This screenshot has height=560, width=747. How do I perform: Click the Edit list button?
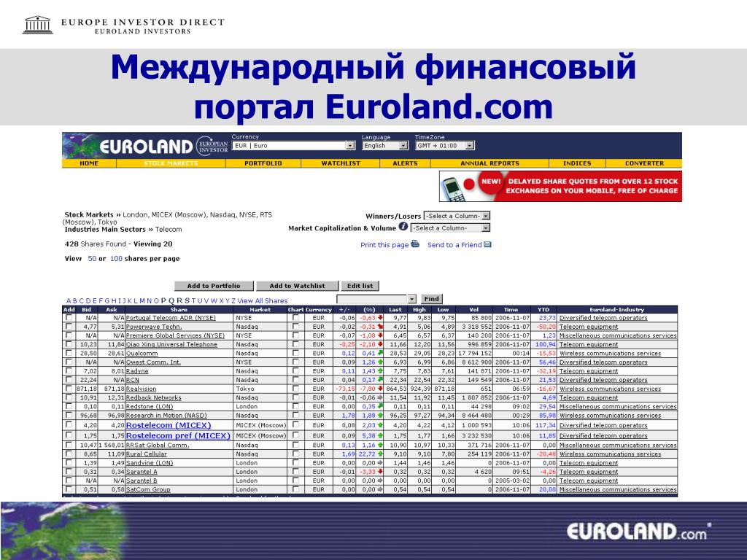(x=360, y=286)
